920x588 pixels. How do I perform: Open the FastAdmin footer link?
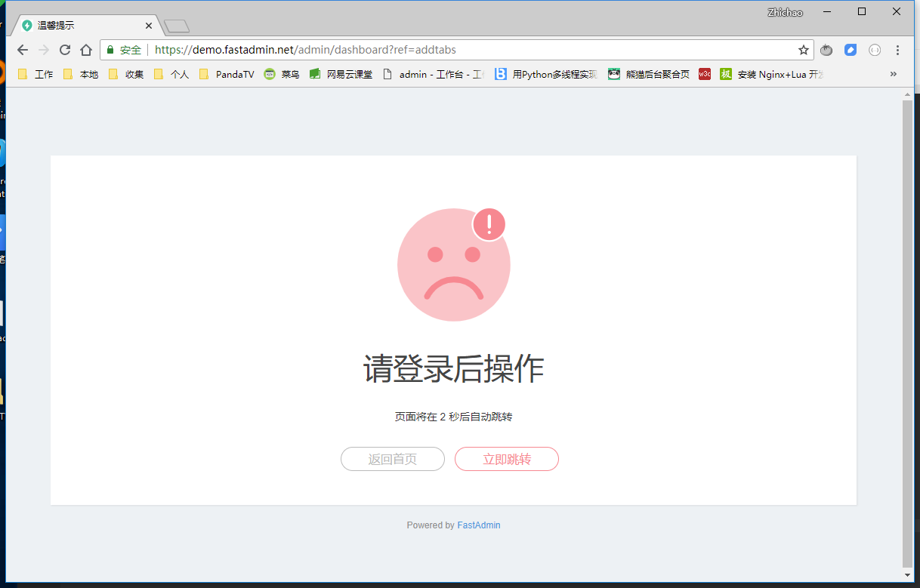coord(479,525)
